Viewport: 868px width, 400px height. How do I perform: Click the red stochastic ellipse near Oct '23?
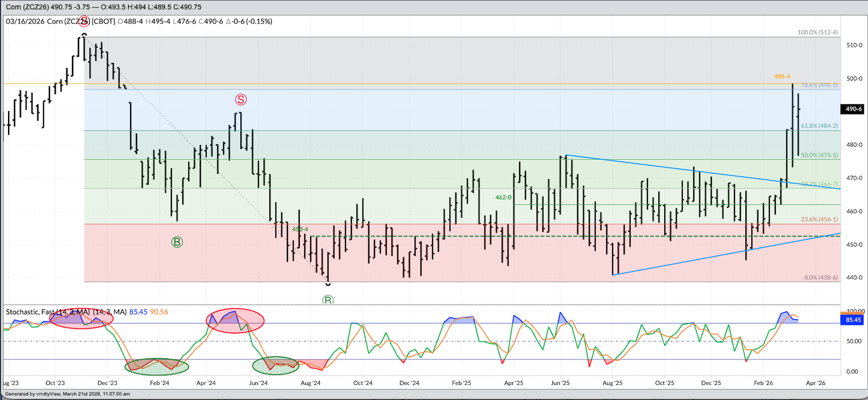(81, 318)
